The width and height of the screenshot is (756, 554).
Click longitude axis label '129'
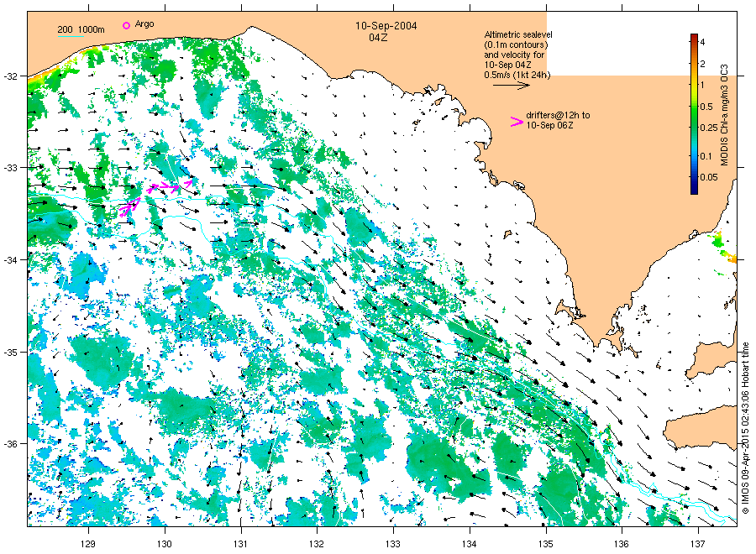pos(88,545)
